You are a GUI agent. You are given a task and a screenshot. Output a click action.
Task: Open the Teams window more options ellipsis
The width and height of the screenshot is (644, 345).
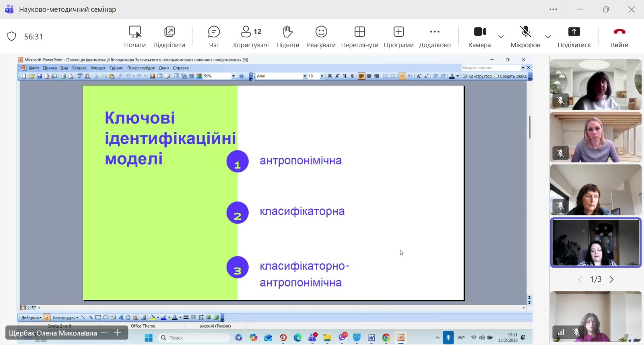point(553,9)
